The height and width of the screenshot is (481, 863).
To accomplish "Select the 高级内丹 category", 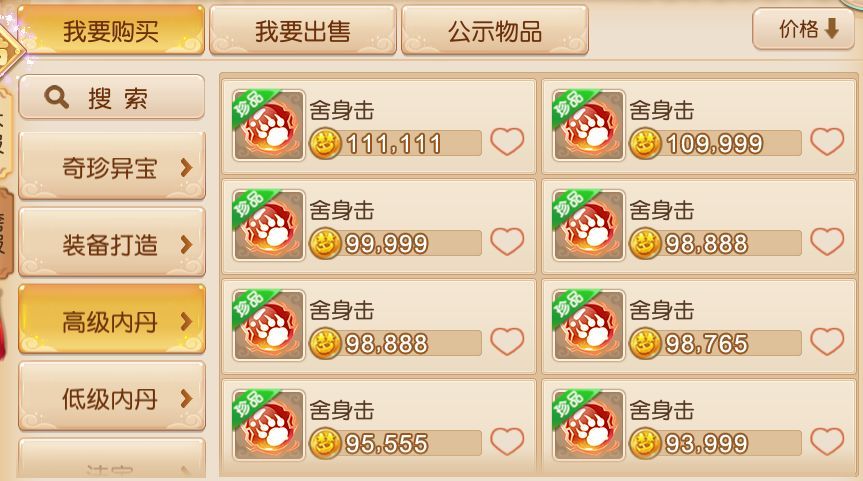I will [112, 320].
